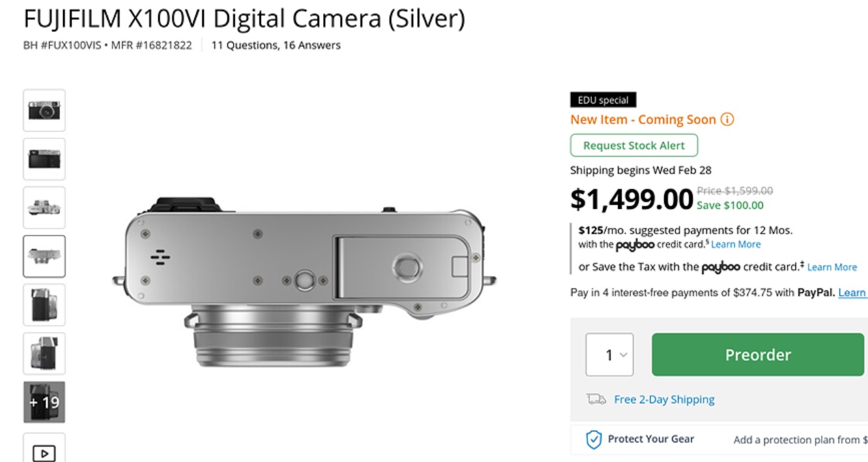Viewport: 868px width, 462px height.
Task: Click the EDU special badge
Action: pyautogui.click(x=602, y=99)
